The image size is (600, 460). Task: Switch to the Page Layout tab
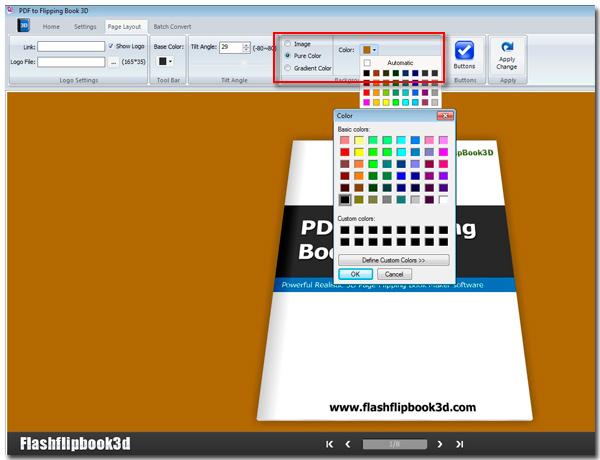tap(124, 26)
